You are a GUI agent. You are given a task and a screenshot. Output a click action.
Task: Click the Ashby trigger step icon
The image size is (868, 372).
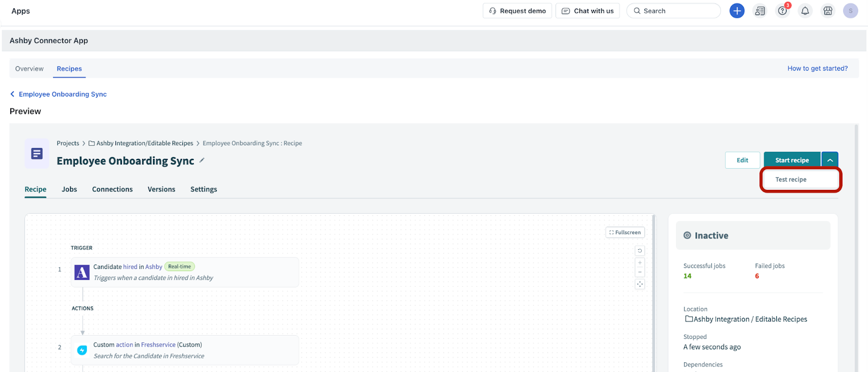[82, 272]
